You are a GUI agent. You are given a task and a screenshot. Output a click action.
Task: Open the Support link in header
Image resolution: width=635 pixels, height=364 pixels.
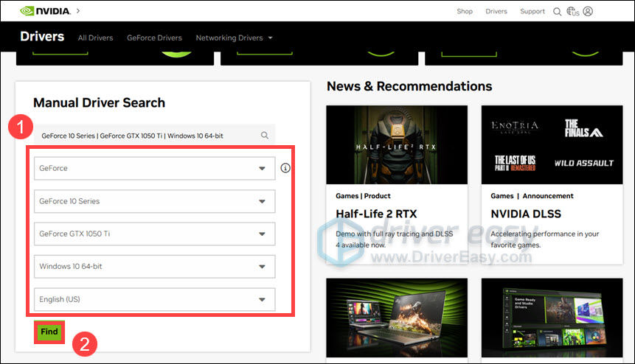pos(532,12)
